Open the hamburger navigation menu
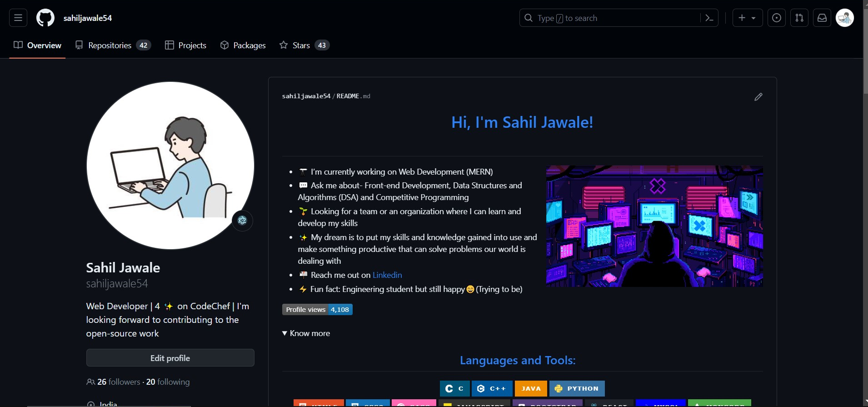The height and width of the screenshot is (407, 868). coord(18,18)
